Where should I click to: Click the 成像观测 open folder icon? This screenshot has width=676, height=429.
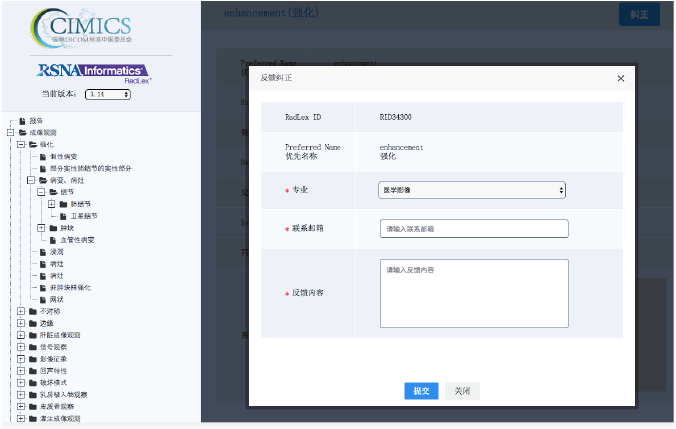coord(21,132)
